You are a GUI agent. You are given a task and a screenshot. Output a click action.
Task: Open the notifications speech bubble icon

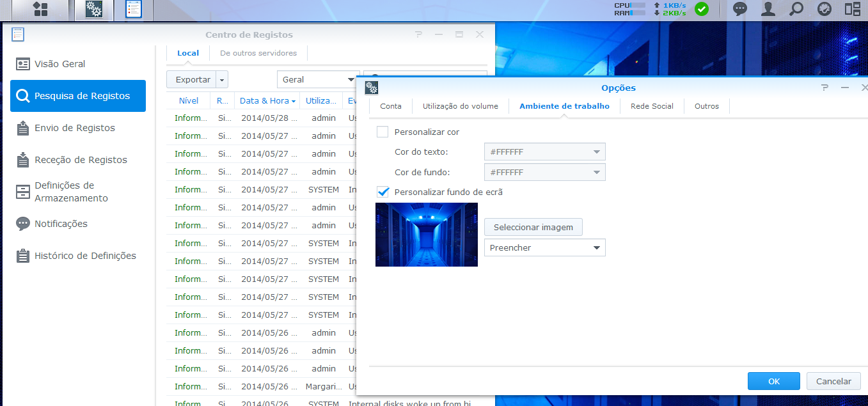click(740, 9)
